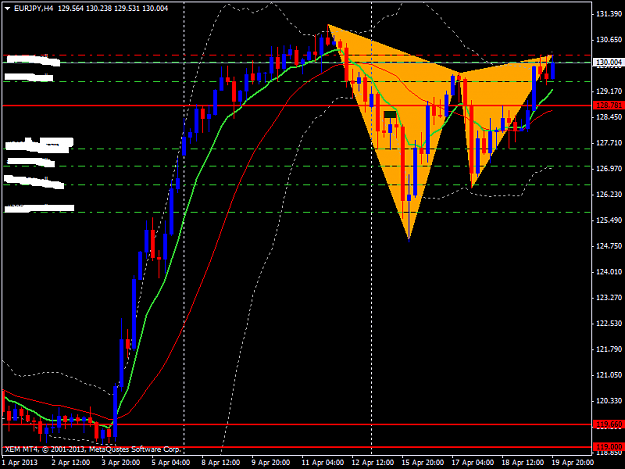Viewport: 625px width, 469px height.
Task: Select the price axis value 121.790
Action: point(609,349)
